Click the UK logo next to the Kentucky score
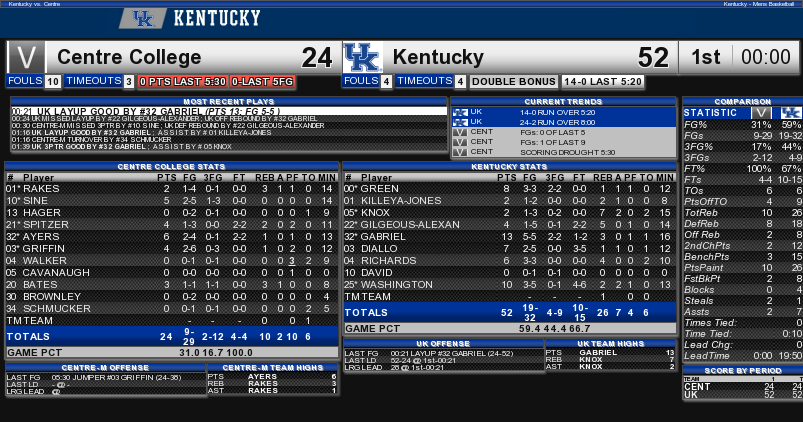Image resolution: width=803 pixels, height=422 pixels. [363, 57]
